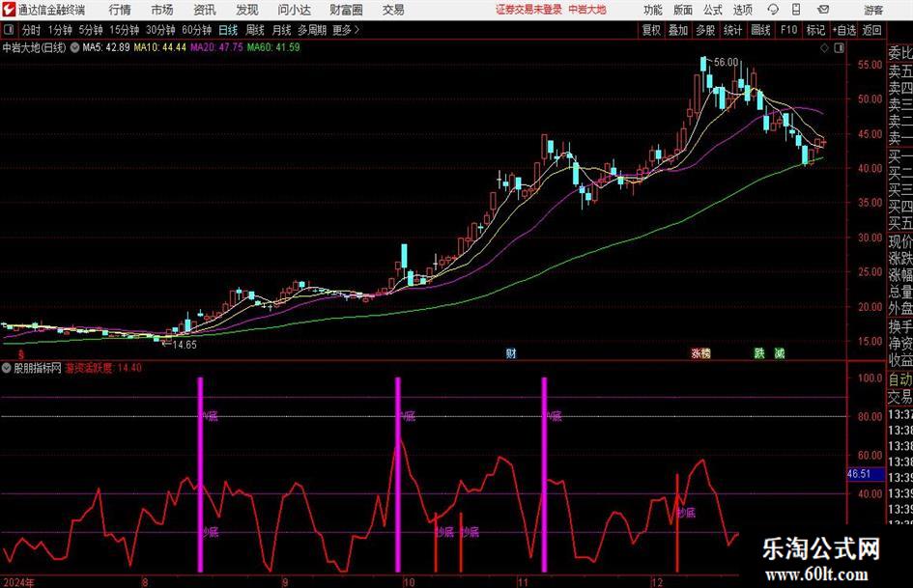The width and height of the screenshot is (913, 588).
Task: Open the 市场 menu
Action: 162,10
